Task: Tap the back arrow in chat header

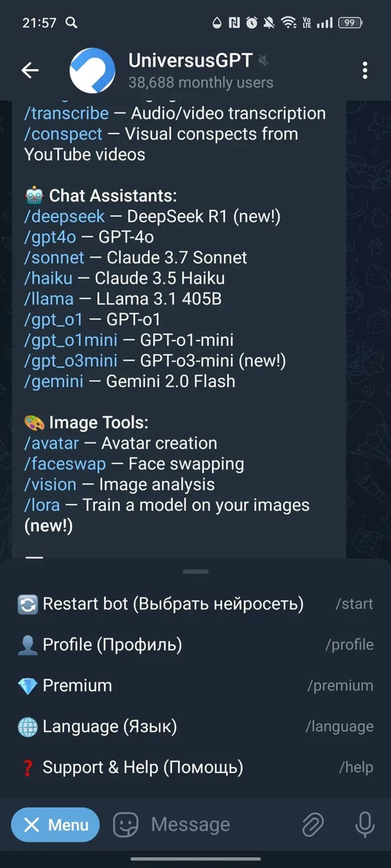Action: (30, 70)
